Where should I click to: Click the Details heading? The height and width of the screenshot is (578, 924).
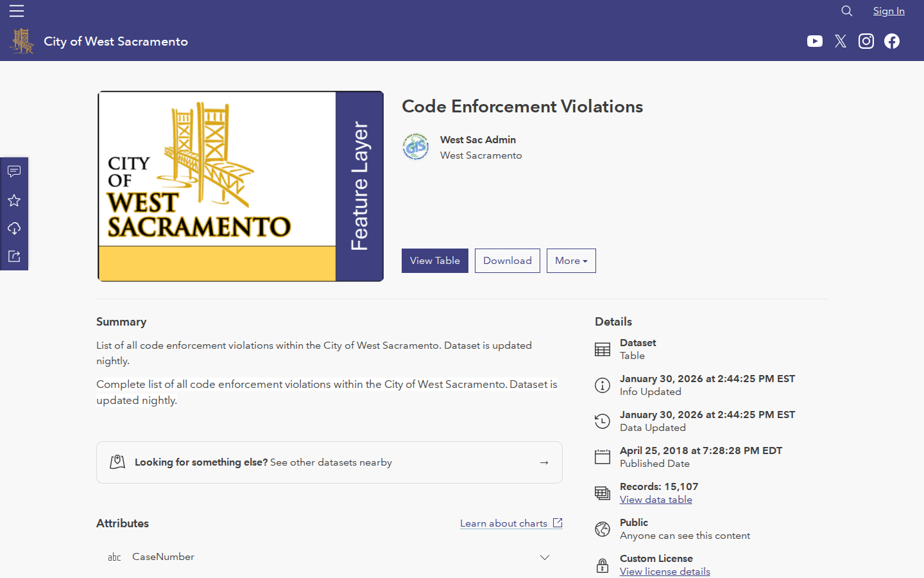point(613,322)
